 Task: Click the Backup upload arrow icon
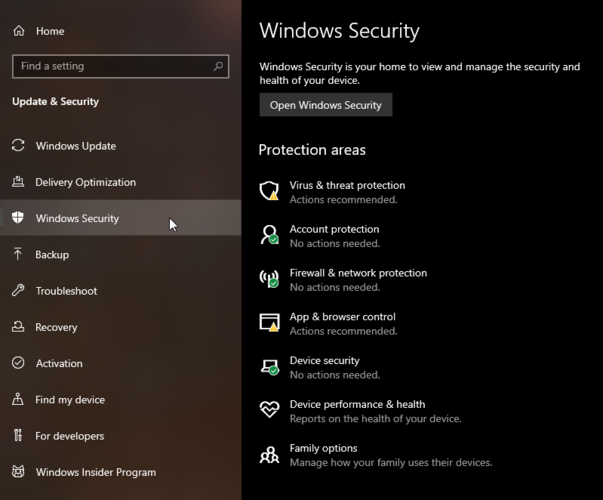tap(17, 254)
